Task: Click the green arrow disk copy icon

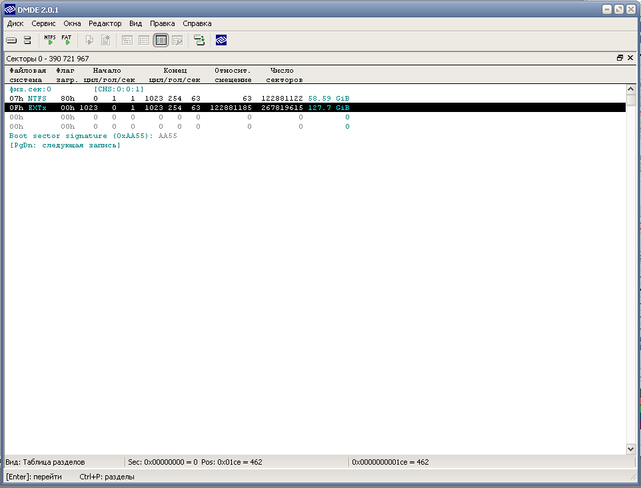Action: (x=199, y=40)
